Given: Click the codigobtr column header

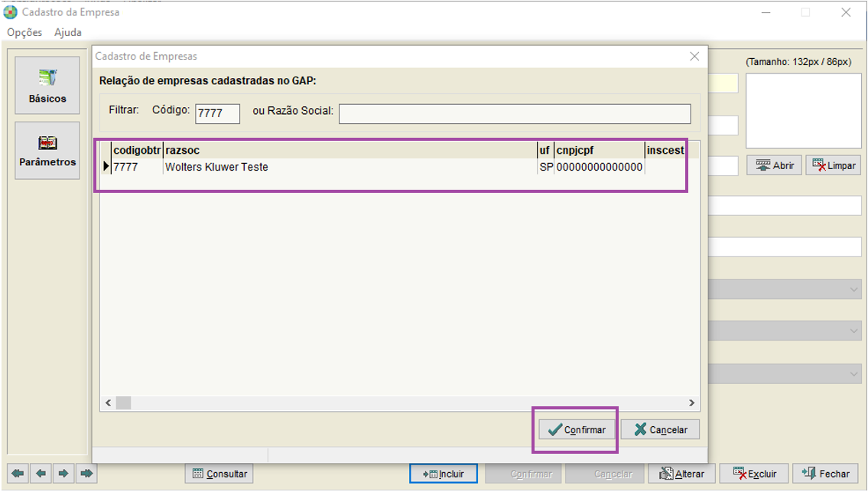Looking at the screenshot, I should 138,150.
